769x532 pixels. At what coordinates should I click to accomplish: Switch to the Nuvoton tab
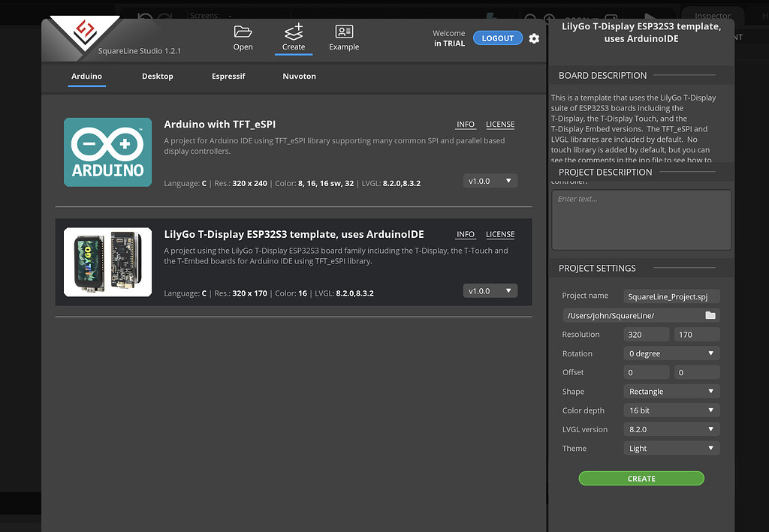point(299,77)
